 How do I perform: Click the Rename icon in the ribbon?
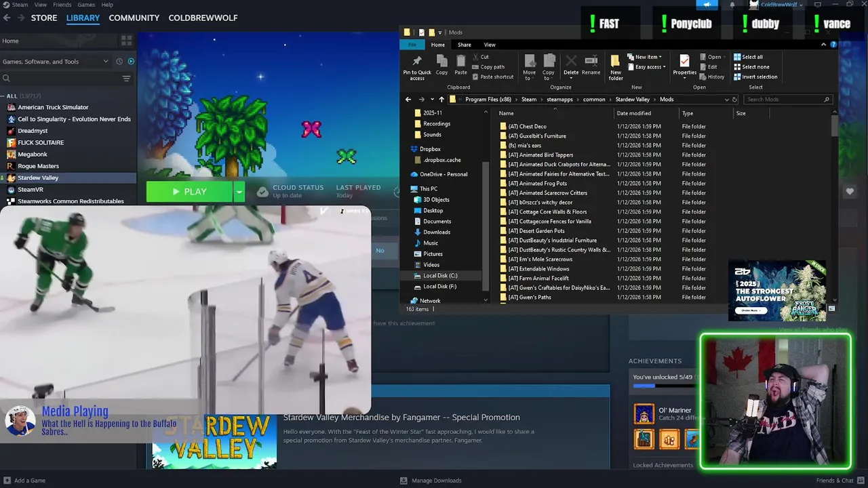tap(591, 61)
